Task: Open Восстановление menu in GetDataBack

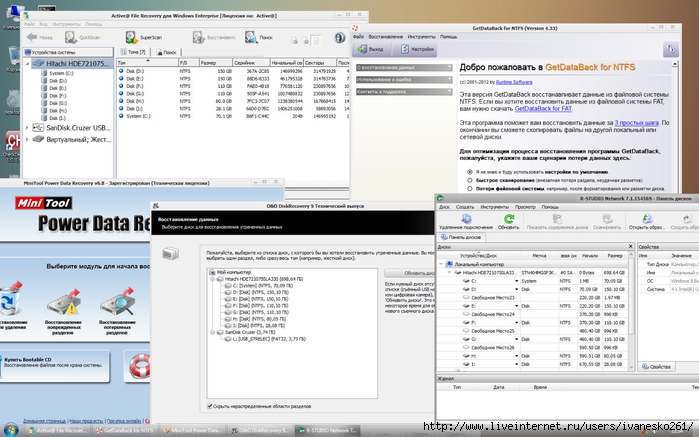Action: point(386,37)
